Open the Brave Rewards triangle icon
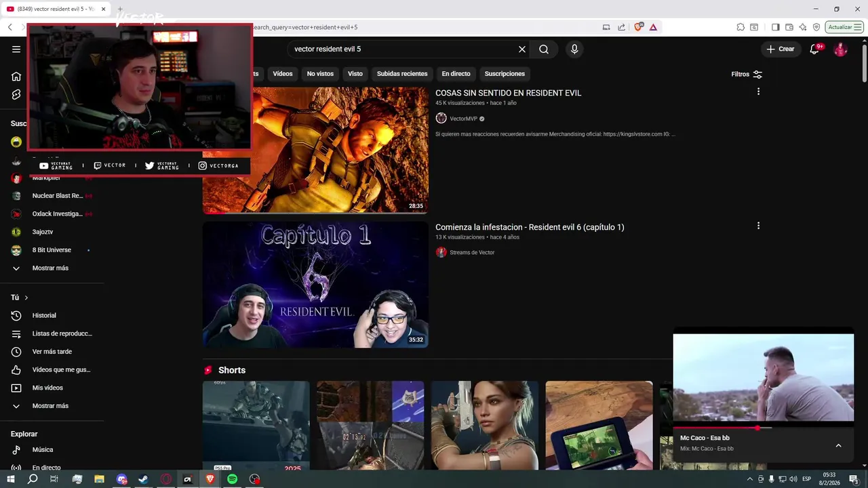 (x=653, y=27)
